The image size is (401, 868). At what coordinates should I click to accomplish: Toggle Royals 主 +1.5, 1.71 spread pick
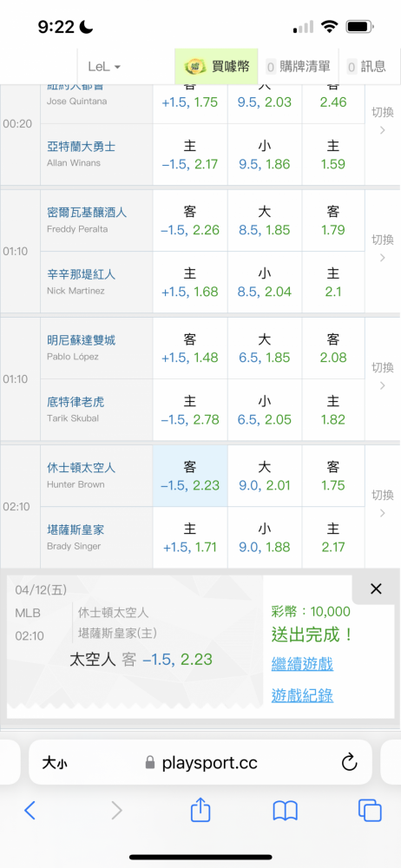[190, 537]
